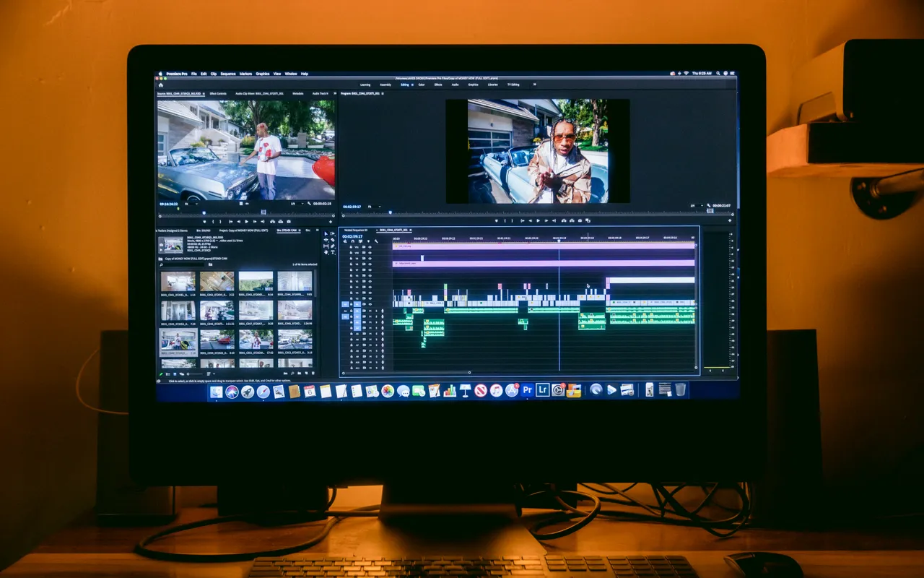Click the Source monitor timecode 09:16:26:22

click(x=168, y=204)
